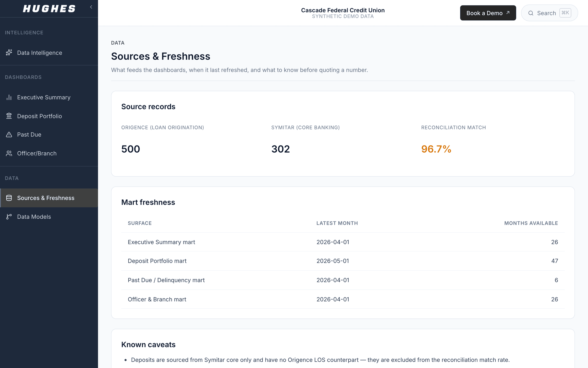The image size is (588, 368).
Task: Click the Officer/Branch people icon
Action: tap(9, 153)
